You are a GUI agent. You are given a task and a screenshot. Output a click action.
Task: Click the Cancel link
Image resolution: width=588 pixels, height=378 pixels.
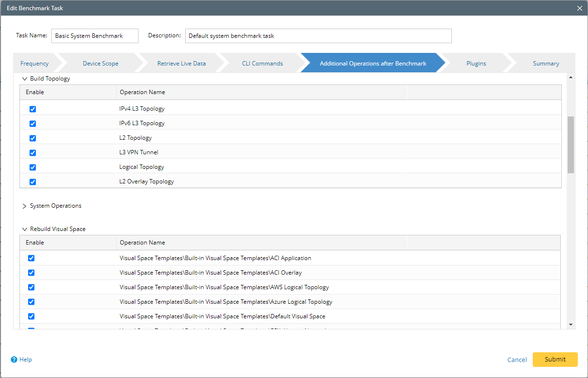[517, 360]
